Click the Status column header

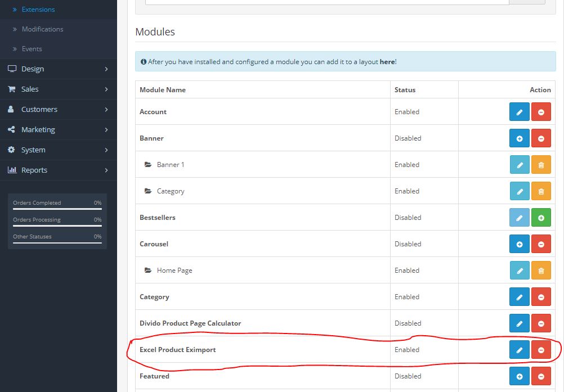pos(405,90)
